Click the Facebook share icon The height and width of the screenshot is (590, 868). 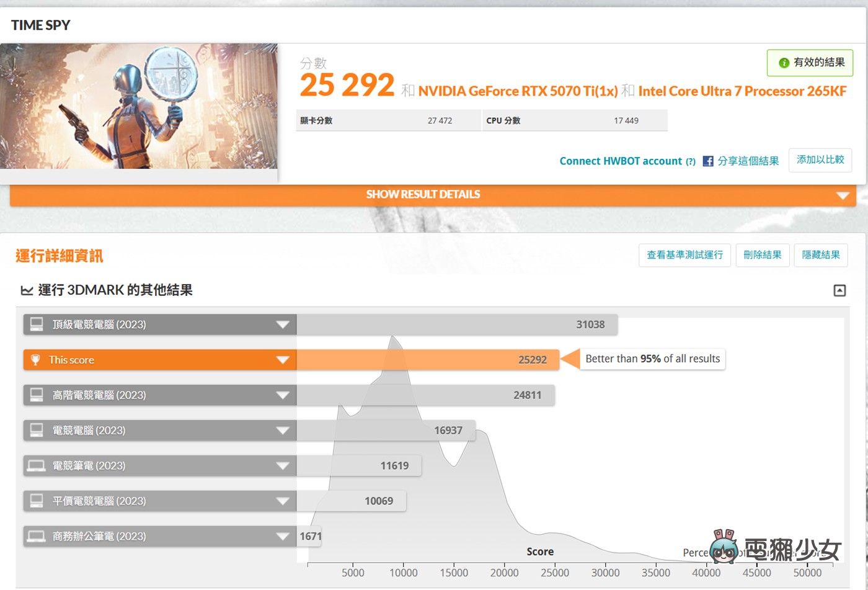[x=708, y=161]
